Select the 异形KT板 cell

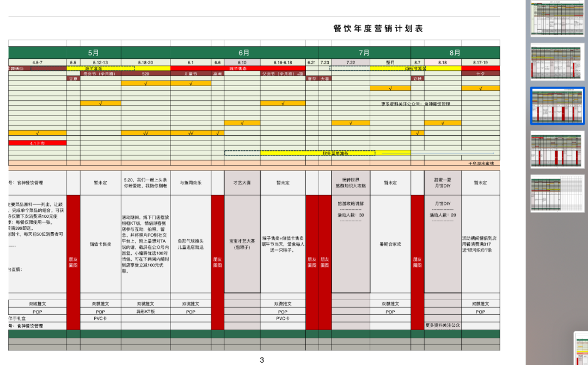click(x=145, y=312)
